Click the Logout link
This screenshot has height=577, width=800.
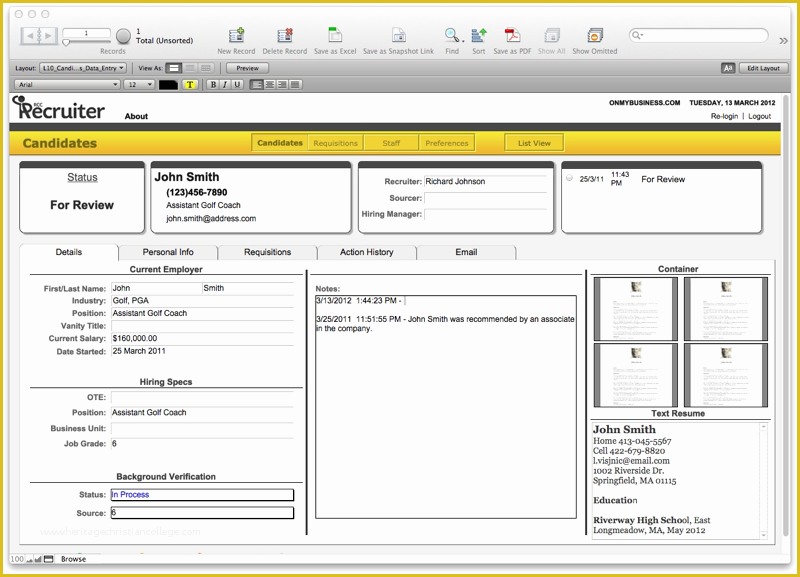(x=760, y=115)
